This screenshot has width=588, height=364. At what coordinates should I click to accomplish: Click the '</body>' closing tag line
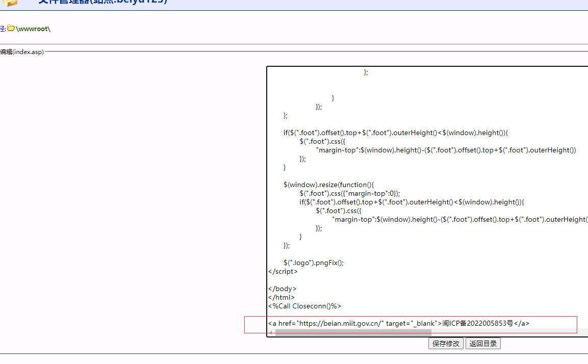283,289
